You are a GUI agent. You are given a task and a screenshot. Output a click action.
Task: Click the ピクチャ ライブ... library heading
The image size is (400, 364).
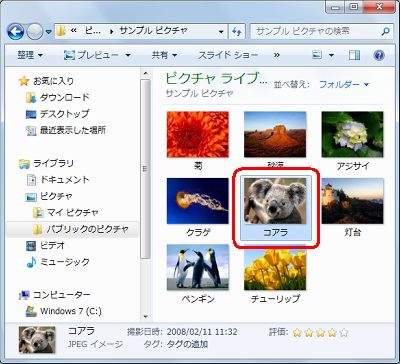[x=216, y=78]
